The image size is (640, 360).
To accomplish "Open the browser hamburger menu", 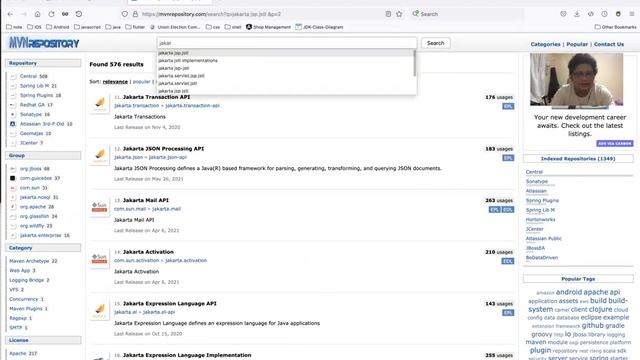I will tap(632, 14).
